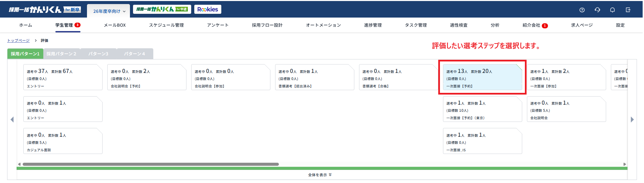Click the right arrow to scroll steps

click(632, 120)
